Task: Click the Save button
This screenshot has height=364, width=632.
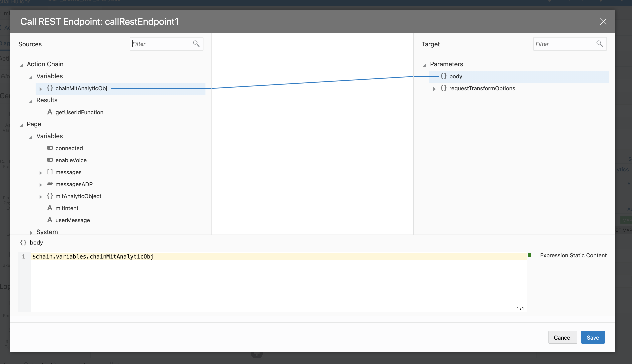Action: coord(592,337)
